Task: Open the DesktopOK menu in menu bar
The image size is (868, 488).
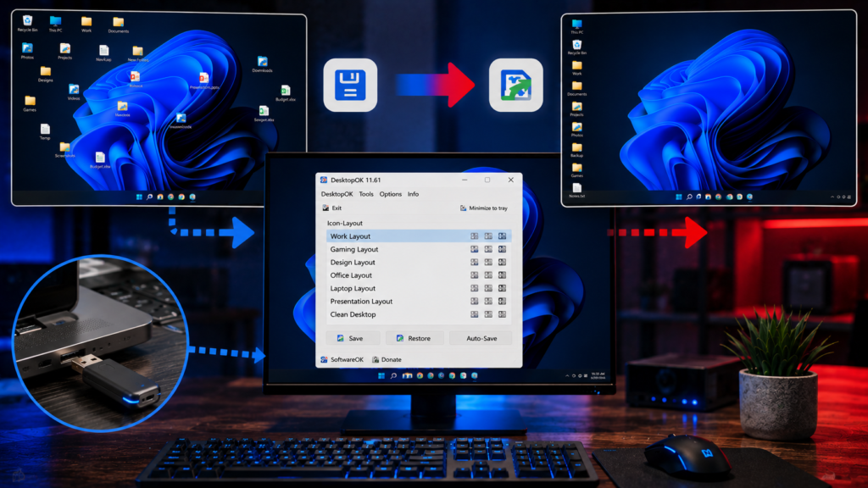Action: point(337,194)
